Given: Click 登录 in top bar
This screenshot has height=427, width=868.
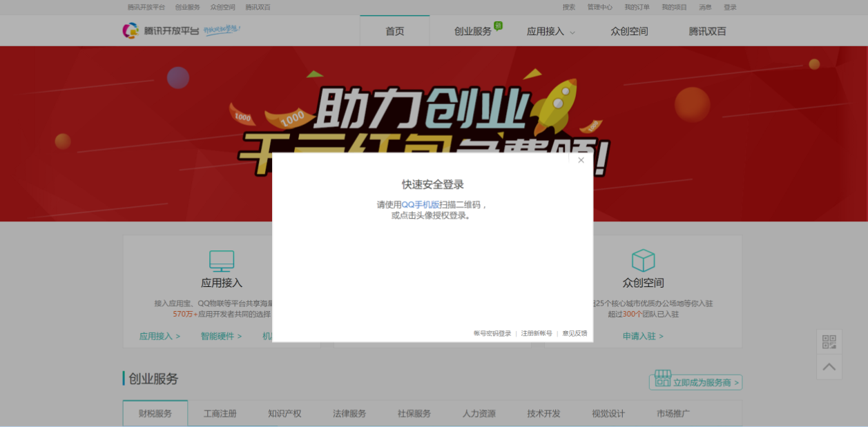Looking at the screenshot, I should [x=730, y=7].
